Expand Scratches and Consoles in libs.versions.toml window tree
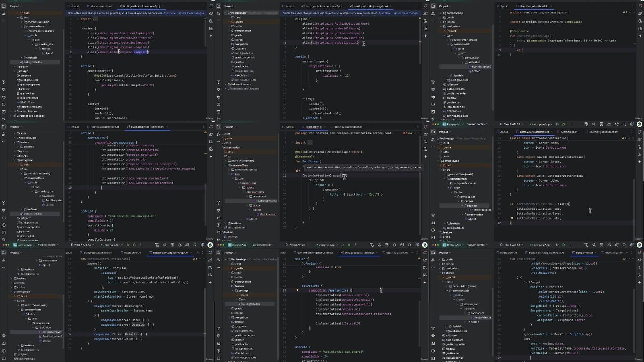 pos(11,116)
